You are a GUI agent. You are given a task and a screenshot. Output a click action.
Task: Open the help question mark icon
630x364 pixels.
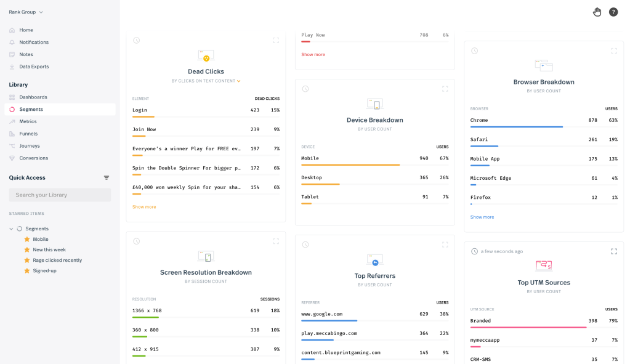click(x=613, y=12)
